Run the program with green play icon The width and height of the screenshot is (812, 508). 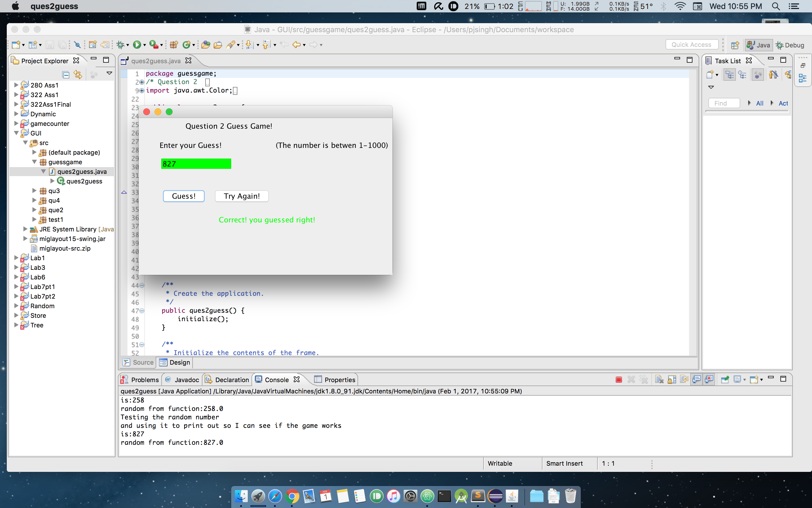click(136, 45)
